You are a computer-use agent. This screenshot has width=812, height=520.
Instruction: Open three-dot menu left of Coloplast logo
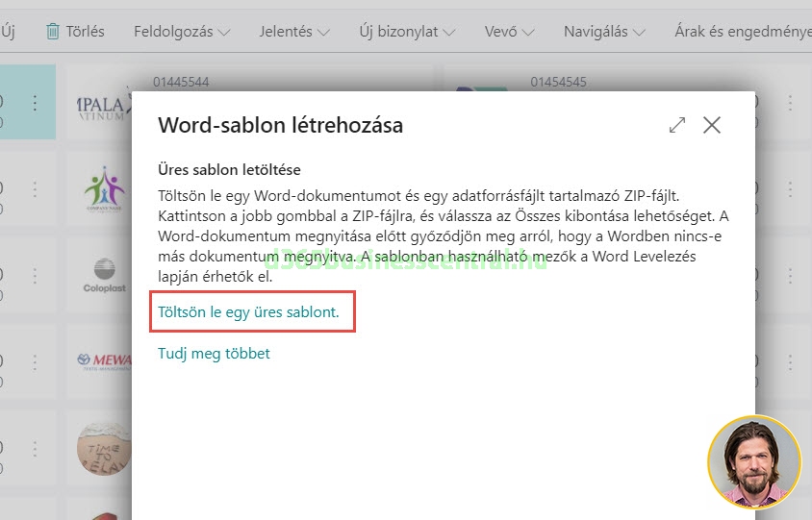(x=36, y=276)
